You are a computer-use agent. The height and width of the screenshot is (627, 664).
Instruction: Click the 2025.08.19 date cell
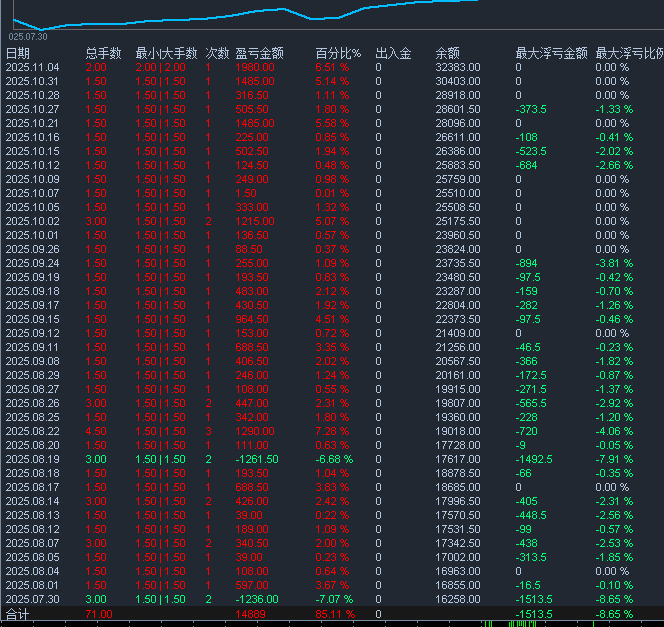(x=33, y=459)
